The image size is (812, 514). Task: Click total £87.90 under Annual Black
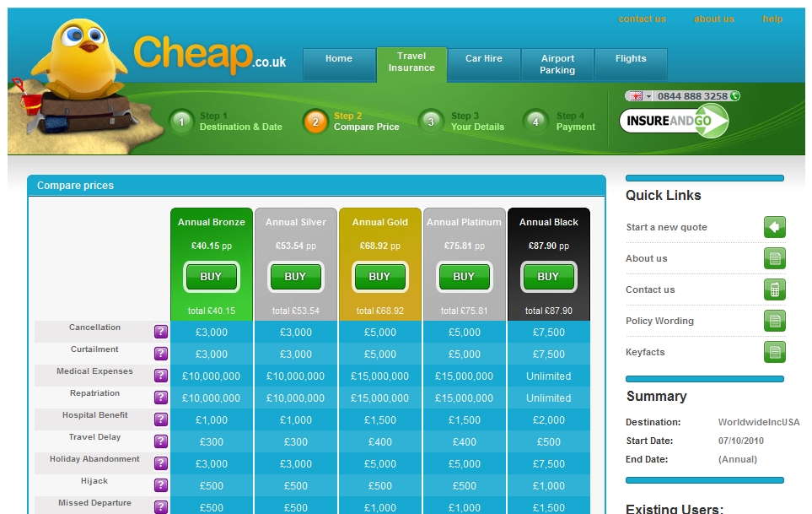[x=548, y=311]
